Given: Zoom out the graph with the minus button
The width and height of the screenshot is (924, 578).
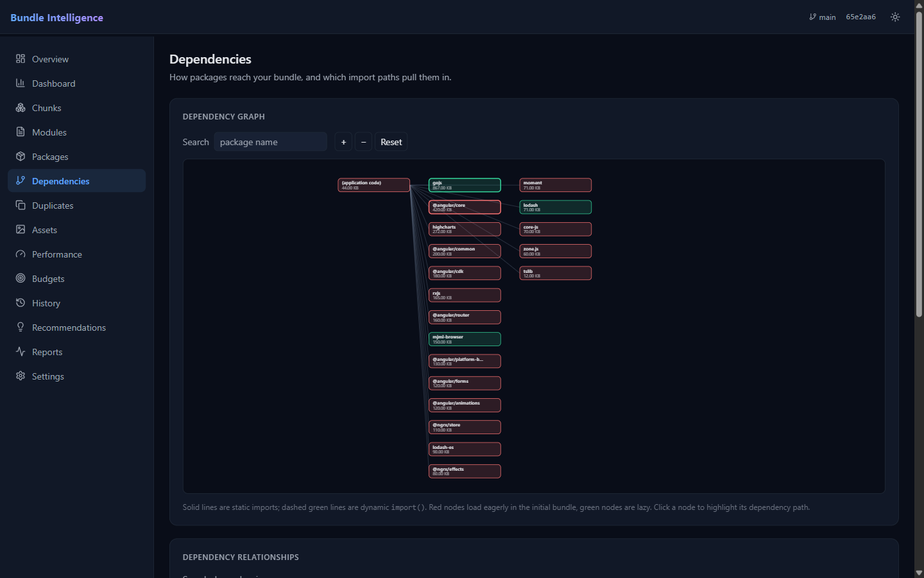Looking at the screenshot, I should click(363, 142).
